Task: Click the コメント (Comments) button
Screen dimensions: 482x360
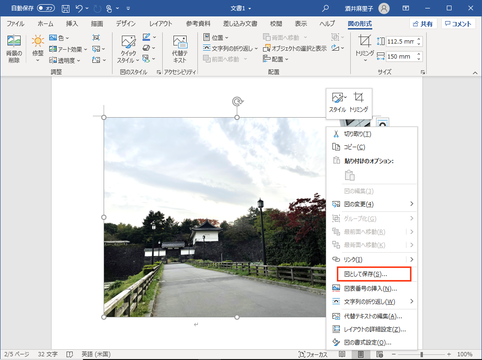Action: [459, 24]
